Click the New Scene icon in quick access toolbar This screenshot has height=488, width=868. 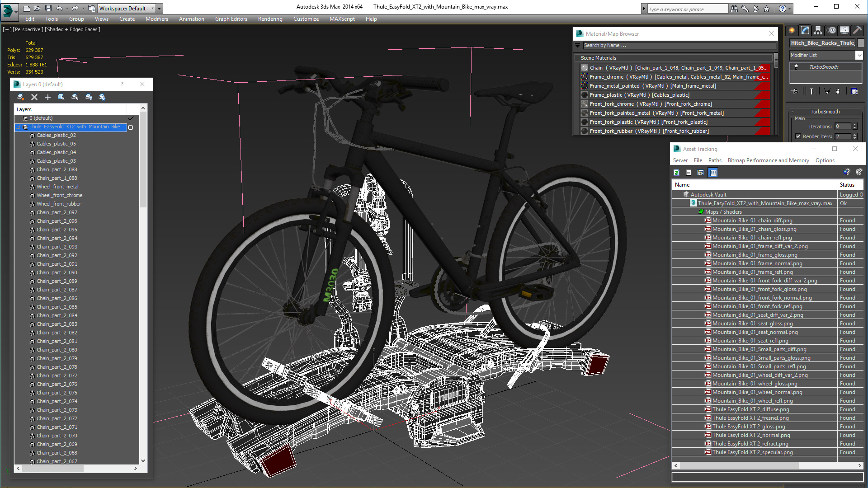pos(27,8)
